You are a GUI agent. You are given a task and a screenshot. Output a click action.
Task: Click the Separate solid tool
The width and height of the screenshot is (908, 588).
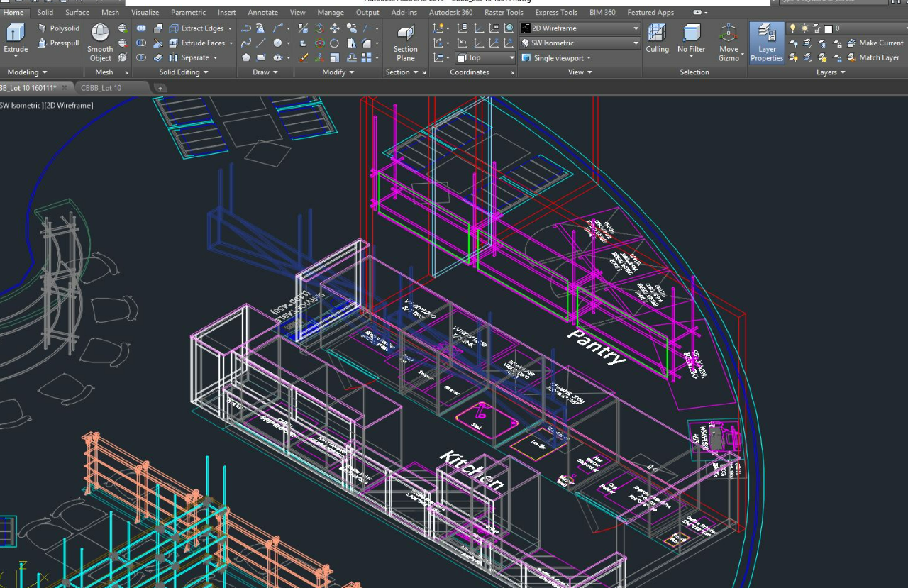[189, 58]
